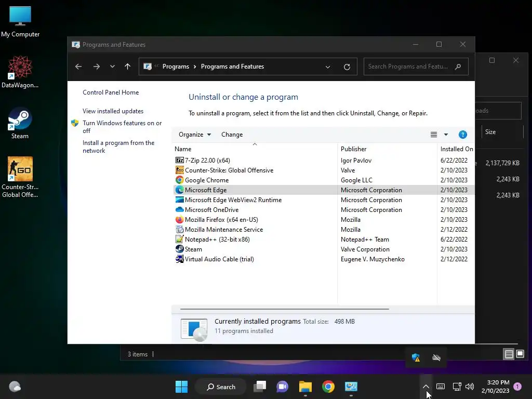532x399 pixels.
Task: Sort the list by Name column
Action: coord(255,149)
